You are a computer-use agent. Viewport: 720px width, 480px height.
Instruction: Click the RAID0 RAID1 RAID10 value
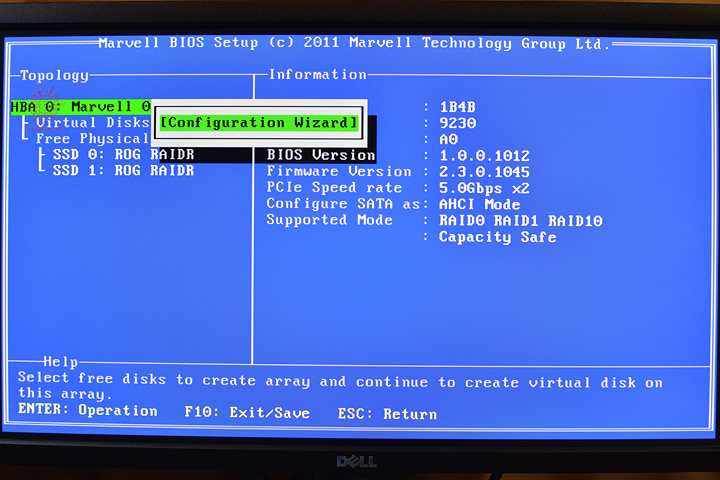pyautogui.click(x=521, y=221)
